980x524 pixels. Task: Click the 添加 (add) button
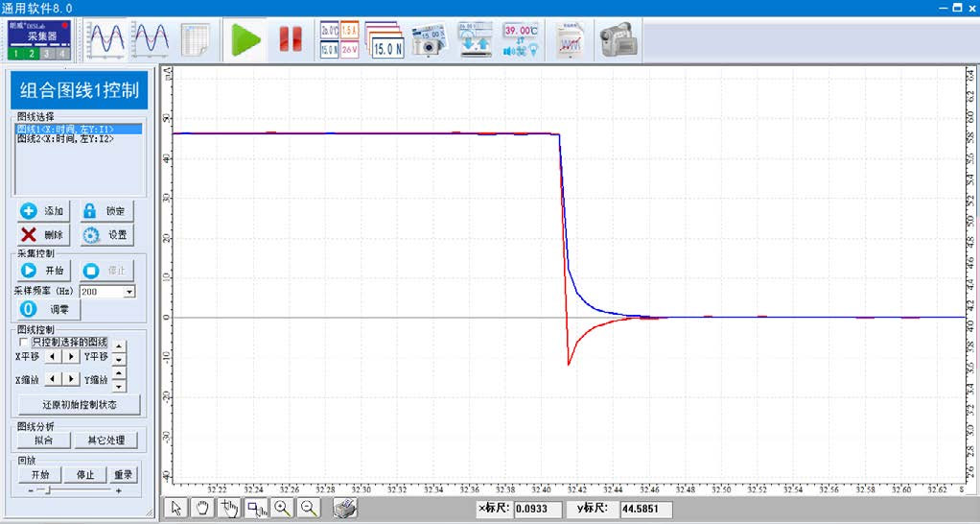coord(43,211)
